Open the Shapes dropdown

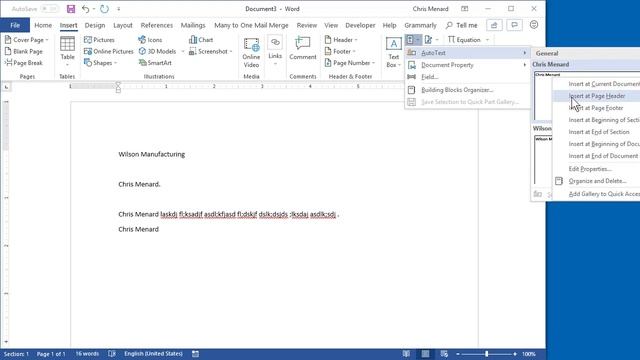point(100,62)
